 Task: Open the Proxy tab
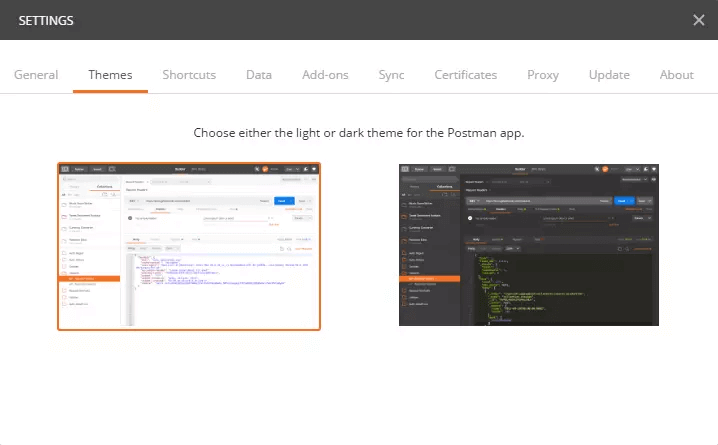click(x=543, y=75)
